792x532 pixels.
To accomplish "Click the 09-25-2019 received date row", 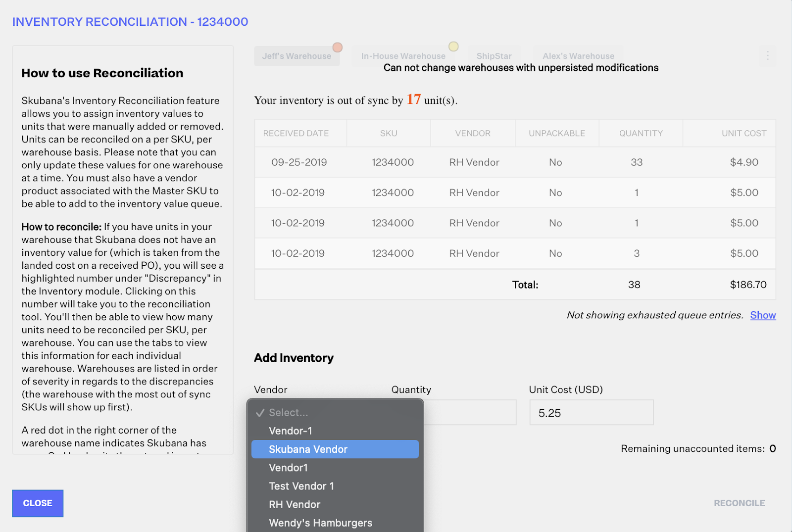I will click(x=515, y=162).
